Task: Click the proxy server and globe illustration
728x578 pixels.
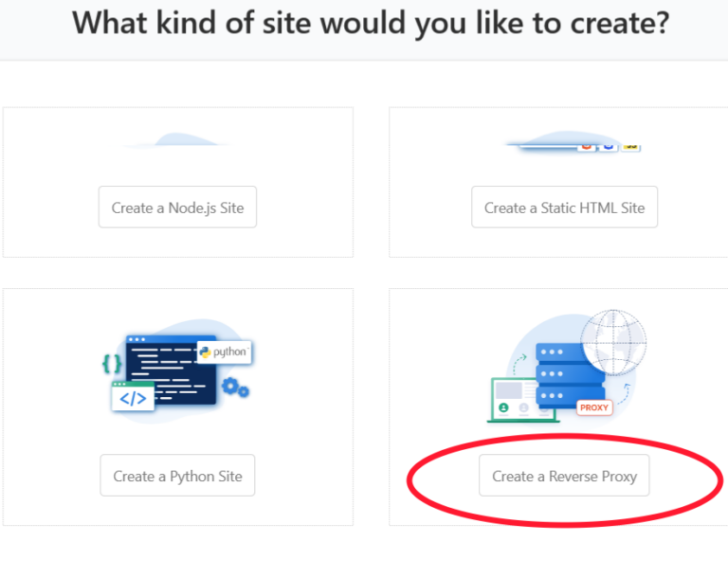Action: click(x=567, y=367)
